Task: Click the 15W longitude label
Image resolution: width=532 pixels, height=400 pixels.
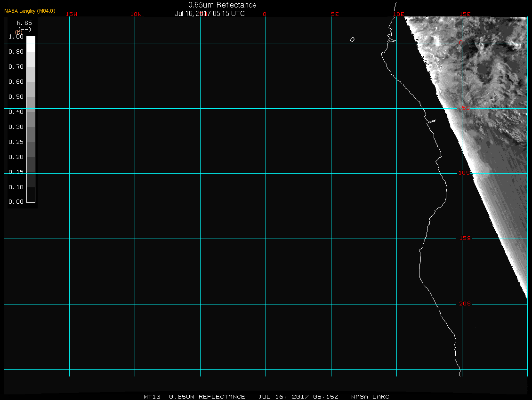Action: pyautogui.click(x=72, y=14)
